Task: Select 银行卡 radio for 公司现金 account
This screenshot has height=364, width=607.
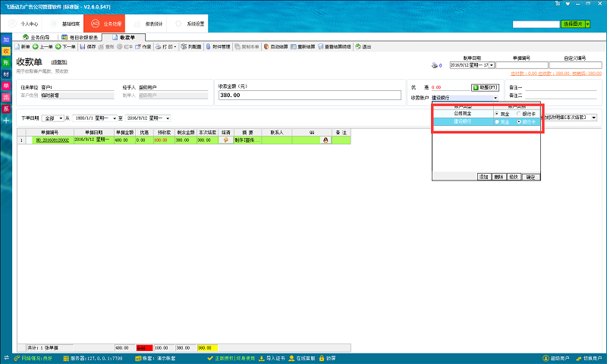Action: (518, 114)
